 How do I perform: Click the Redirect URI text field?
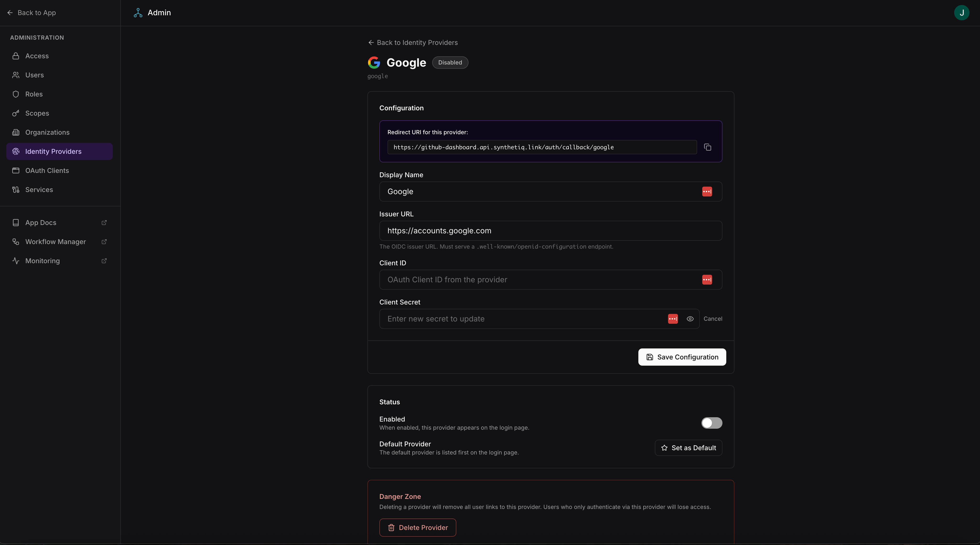(x=542, y=147)
